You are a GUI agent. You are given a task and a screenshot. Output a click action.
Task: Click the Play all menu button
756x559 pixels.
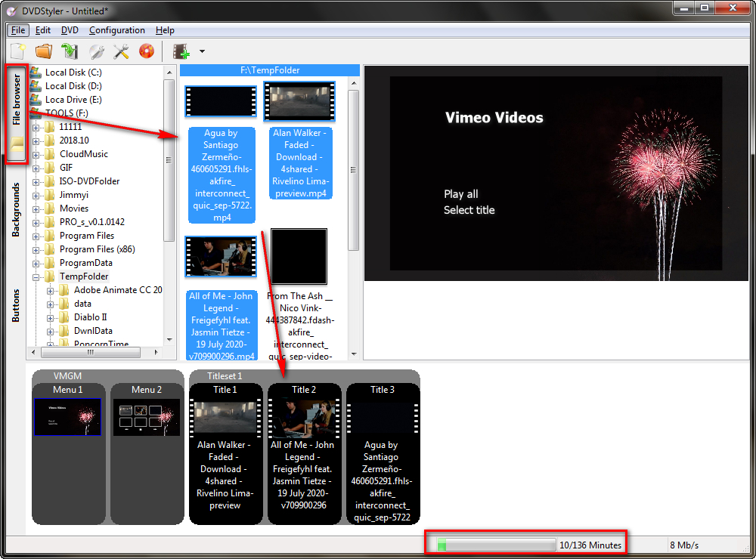[461, 194]
